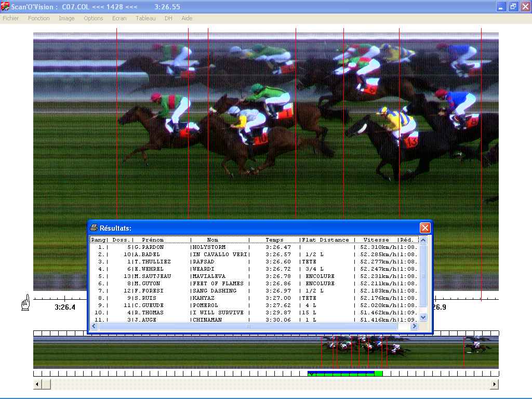Image resolution: width=532 pixels, height=399 pixels.
Task: Click the Scan'O'Vision app icon in title bar
Action: (x=5, y=6)
